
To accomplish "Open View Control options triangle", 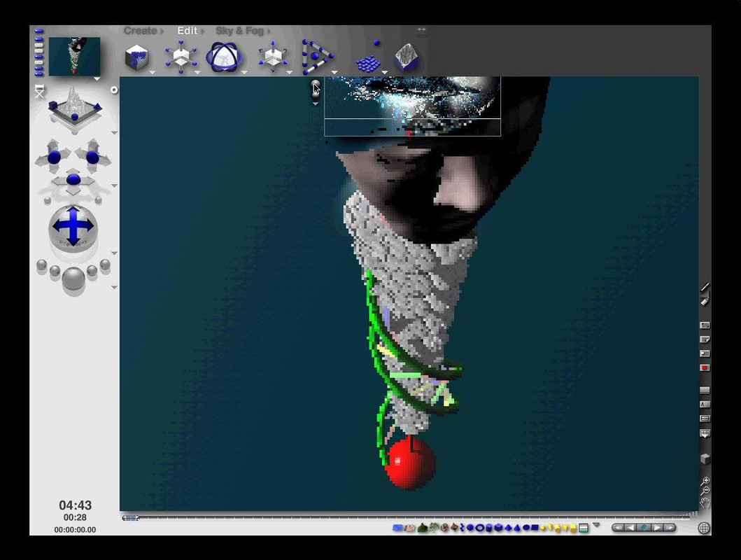I will click(114, 133).
